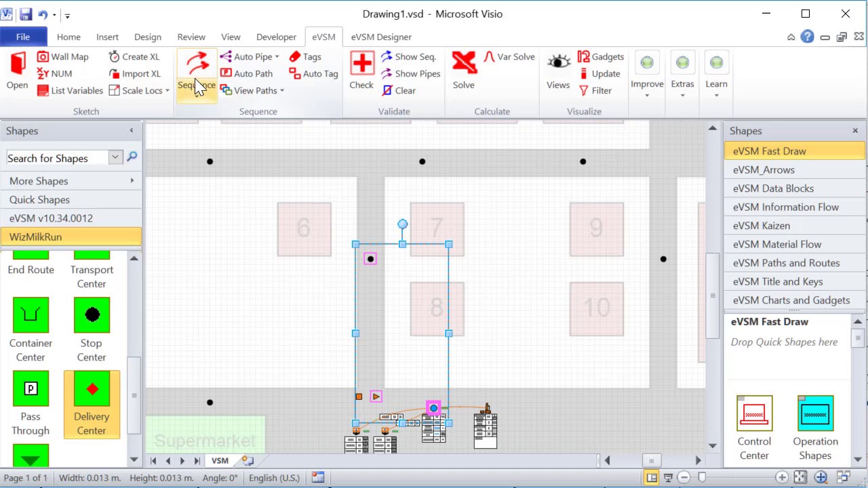
Task: Fit page to current window
Action: [x=800, y=478]
